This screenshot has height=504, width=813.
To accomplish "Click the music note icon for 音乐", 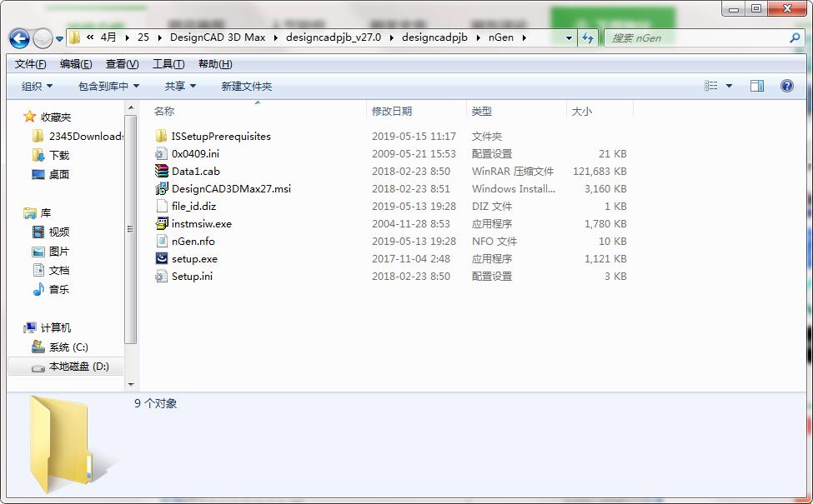I will coord(38,290).
